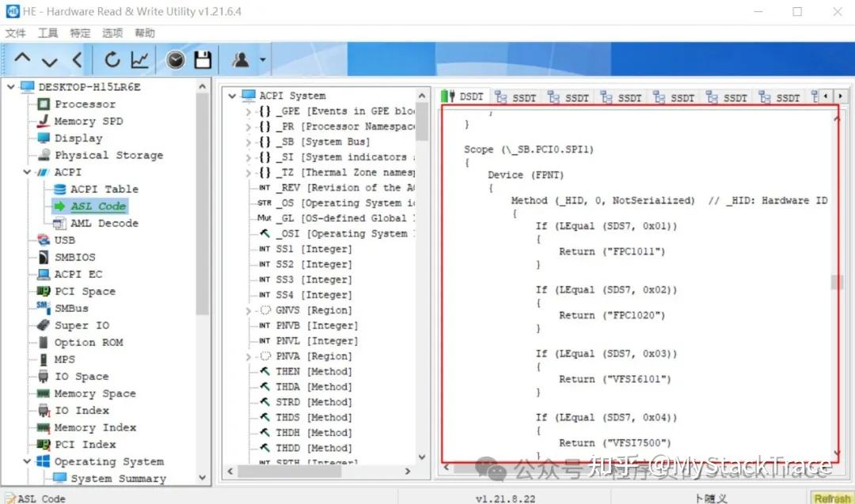Select Memory Space in the sidebar
This screenshot has height=504, width=855.
[95, 393]
